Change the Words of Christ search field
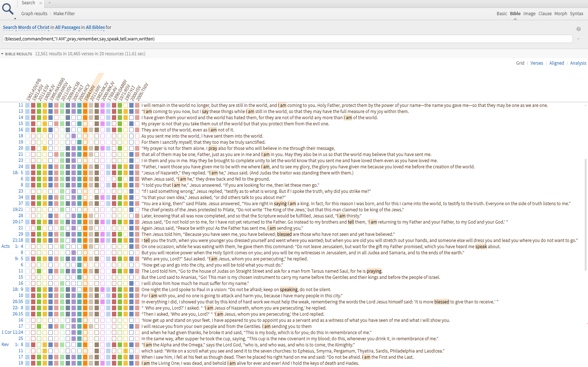 pos(34,27)
